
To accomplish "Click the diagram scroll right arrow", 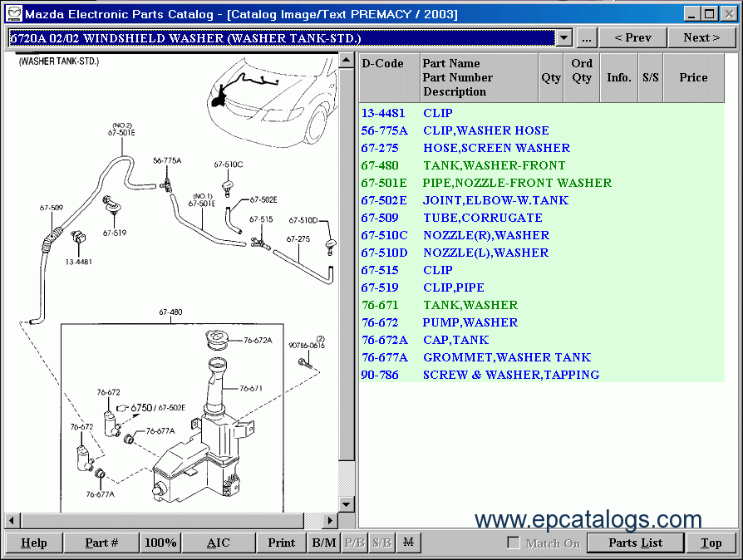I will point(330,521).
